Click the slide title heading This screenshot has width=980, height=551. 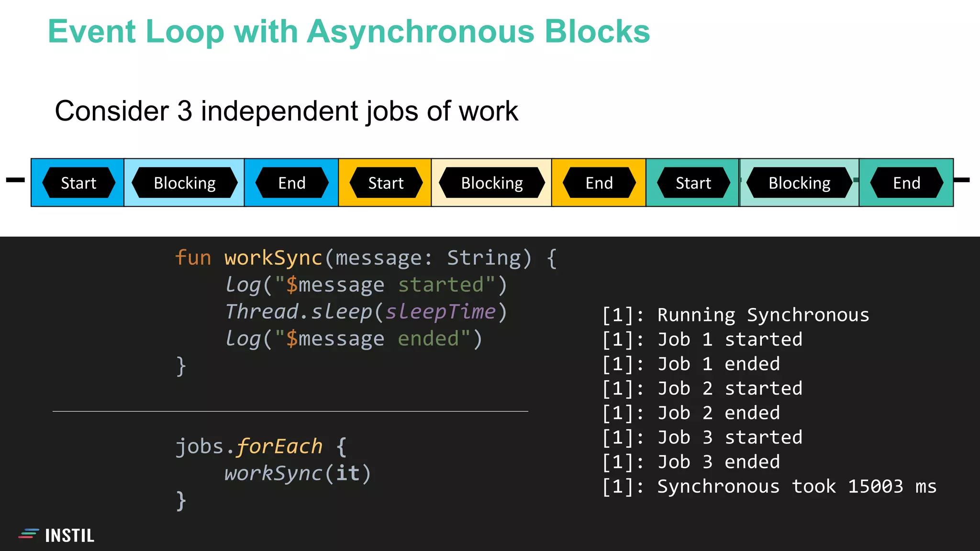coord(349,32)
